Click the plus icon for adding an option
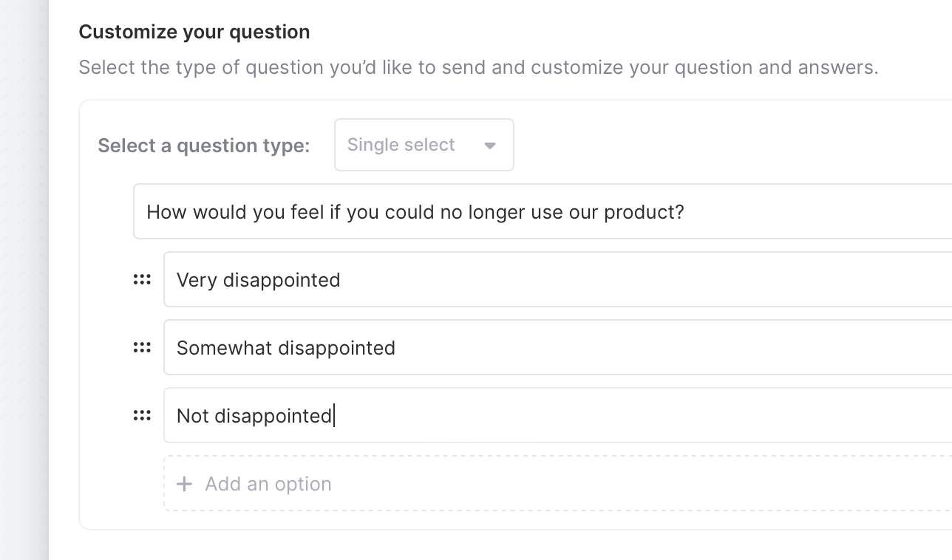The image size is (952, 560). point(184,484)
